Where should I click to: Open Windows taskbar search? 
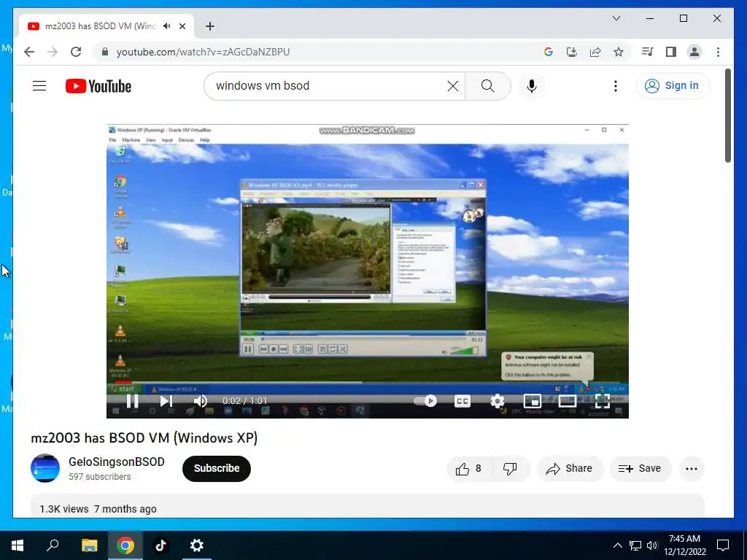[53, 545]
